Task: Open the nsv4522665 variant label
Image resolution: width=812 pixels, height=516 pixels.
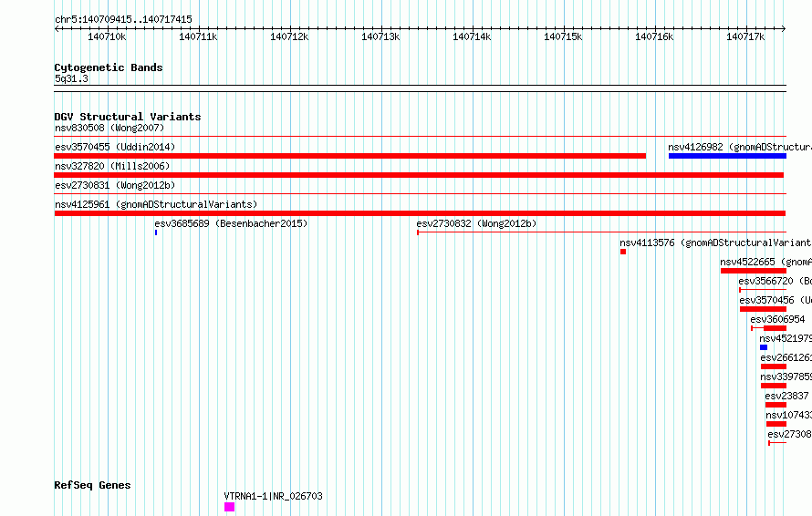Action: [x=765, y=262]
